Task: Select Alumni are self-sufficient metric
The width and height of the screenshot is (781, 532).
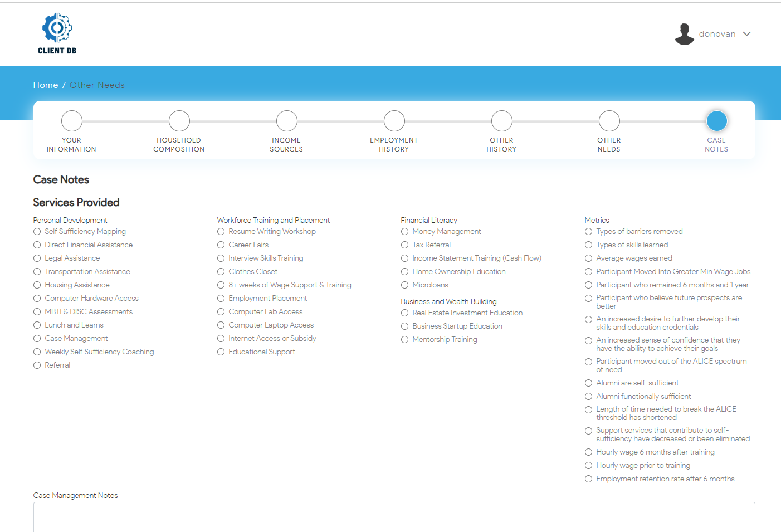Action: tap(589, 383)
